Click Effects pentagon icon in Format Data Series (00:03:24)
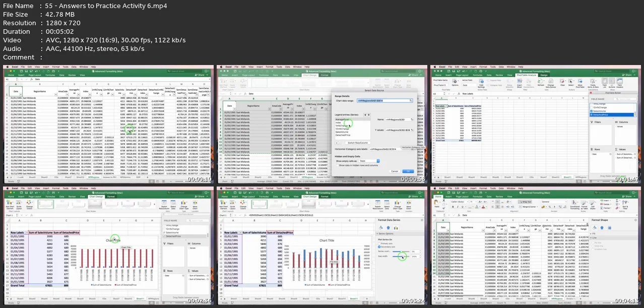This screenshot has width=644, height=308. (388, 227)
